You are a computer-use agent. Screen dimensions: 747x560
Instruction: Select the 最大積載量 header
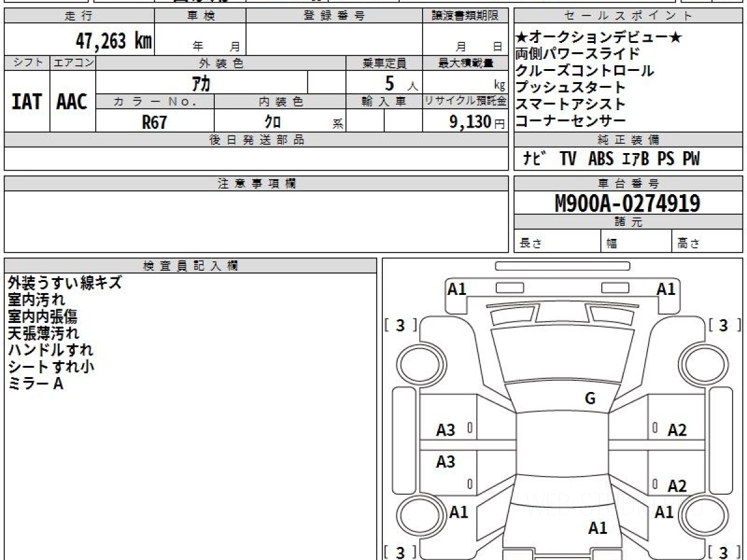[x=466, y=63]
